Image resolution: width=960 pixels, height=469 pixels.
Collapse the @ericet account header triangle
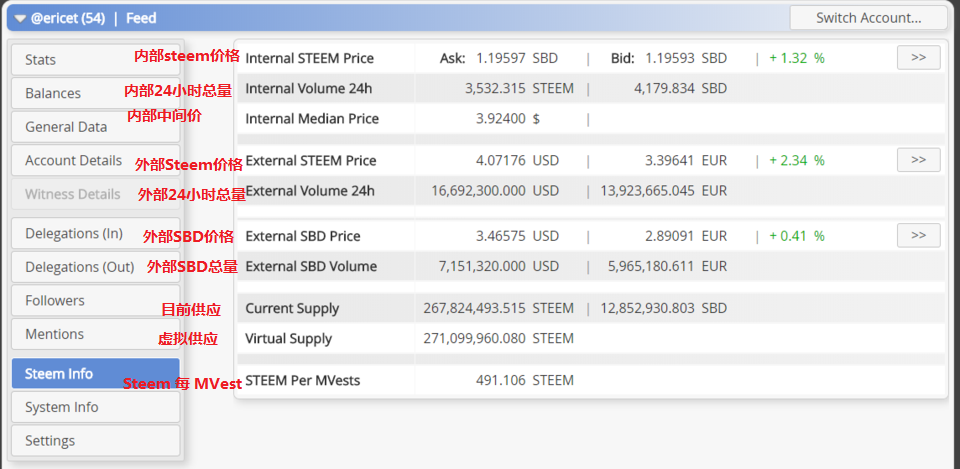pyautogui.click(x=20, y=18)
